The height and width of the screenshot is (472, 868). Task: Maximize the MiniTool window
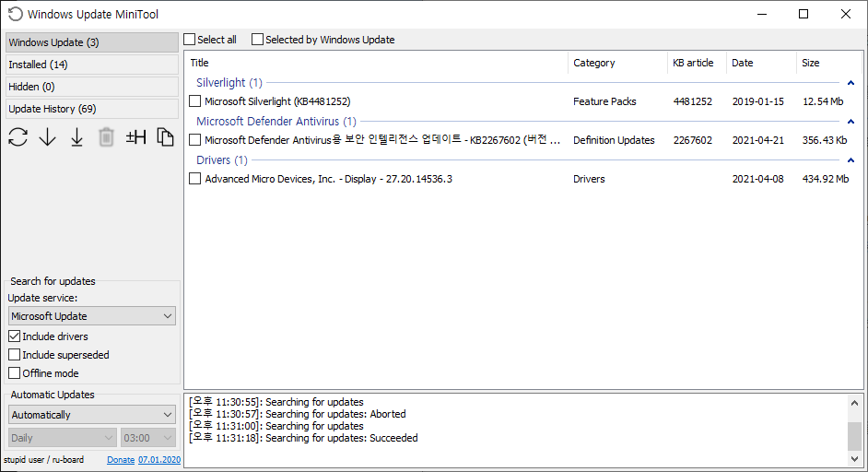[803, 14]
